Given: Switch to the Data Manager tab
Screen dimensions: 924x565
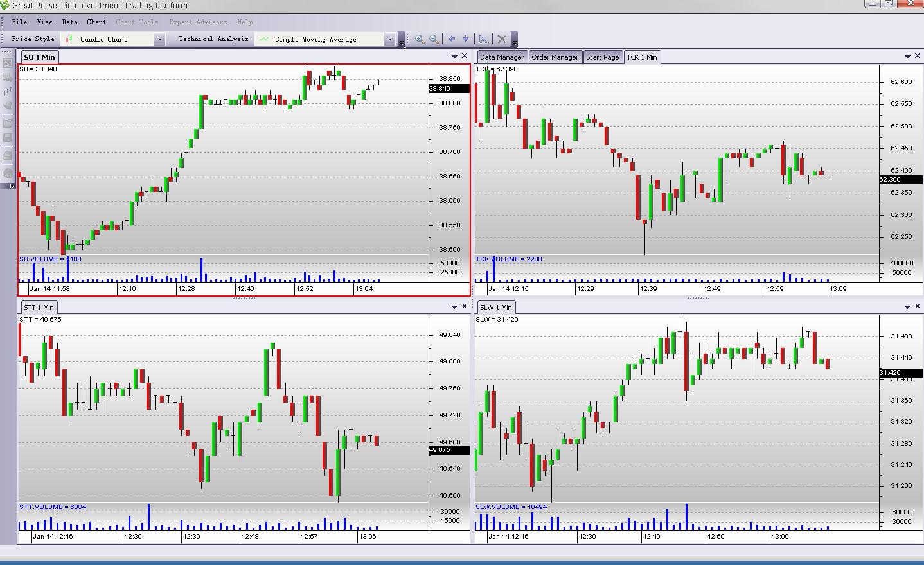Looking at the screenshot, I should coord(502,57).
